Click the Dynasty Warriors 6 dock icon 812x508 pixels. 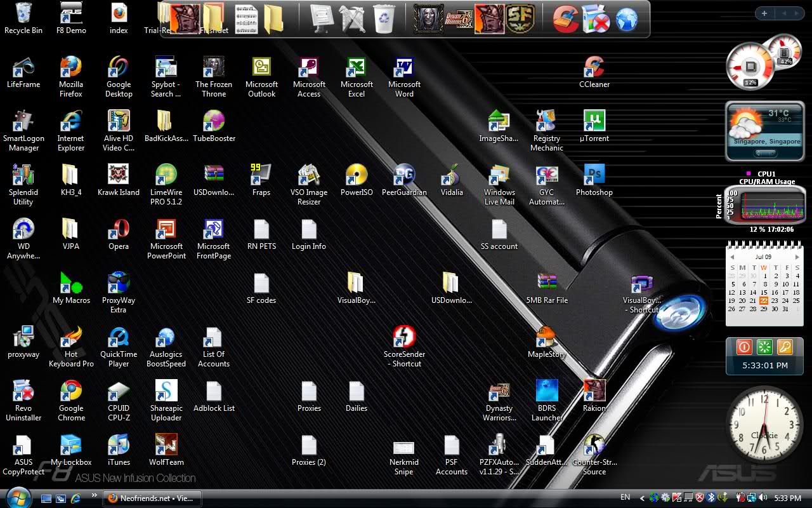[x=459, y=18]
